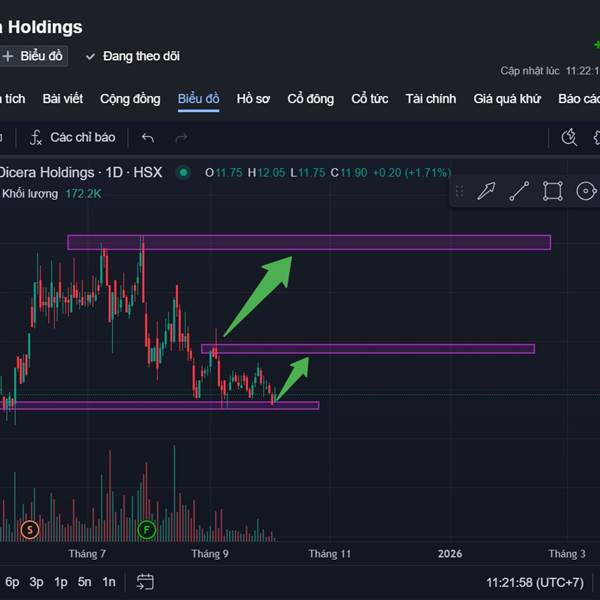Open the Cổ đông tab
This screenshot has height=600, width=600.
[x=311, y=99]
